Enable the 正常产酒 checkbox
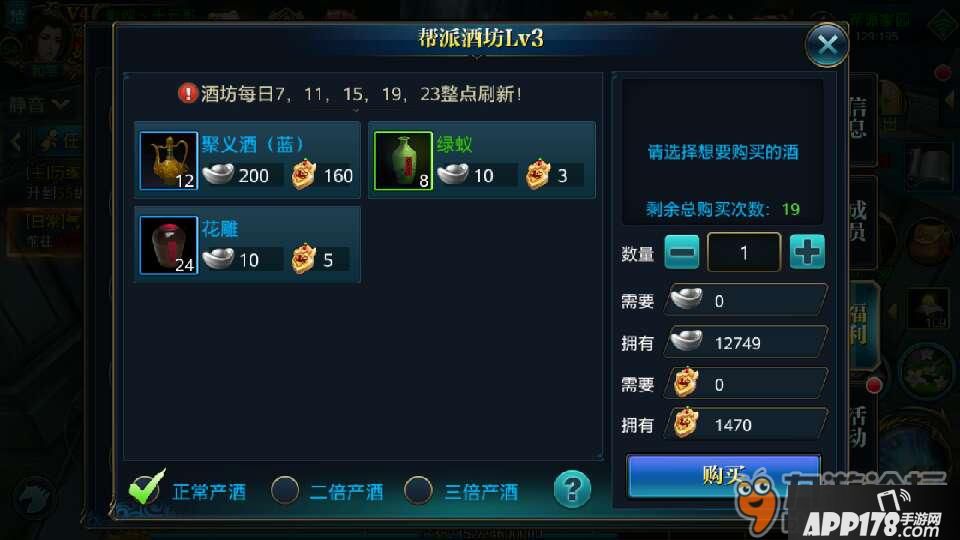Image resolution: width=960 pixels, height=540 pixels. 146,488
